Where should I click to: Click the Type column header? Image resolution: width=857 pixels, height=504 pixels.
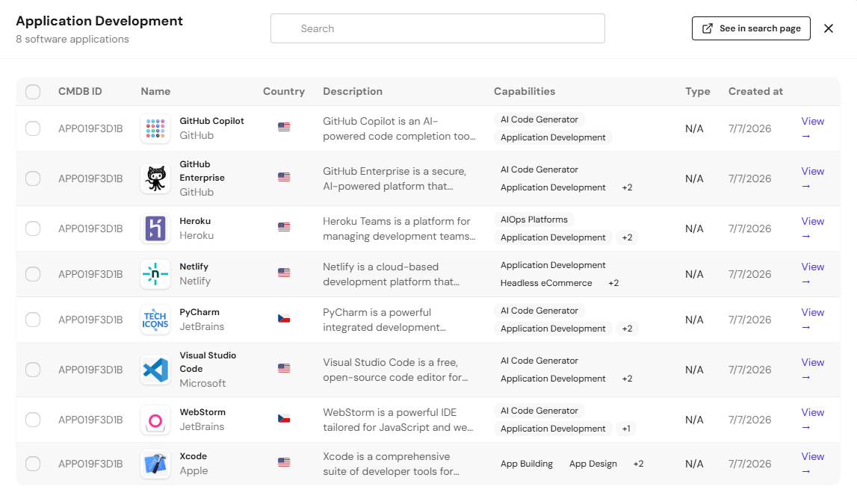[698, 91]
